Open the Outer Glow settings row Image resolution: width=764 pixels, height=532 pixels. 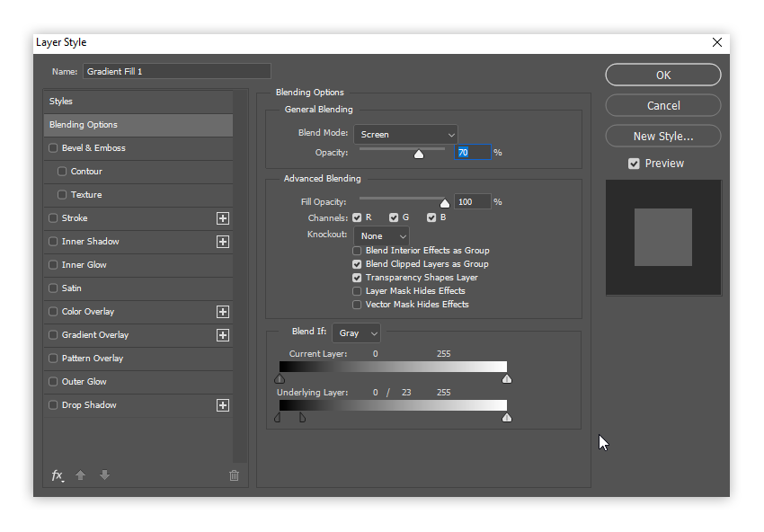coord(138,382)
